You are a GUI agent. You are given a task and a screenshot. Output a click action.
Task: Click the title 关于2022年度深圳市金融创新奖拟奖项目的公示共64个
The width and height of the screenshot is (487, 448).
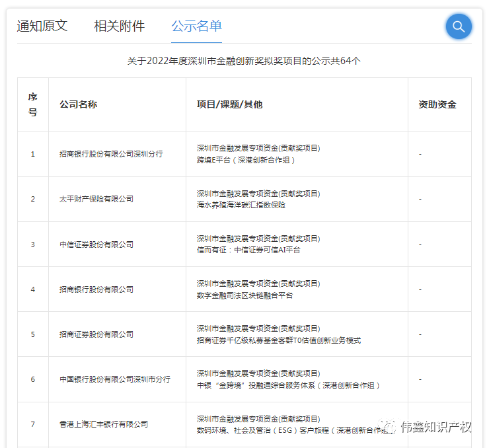pyautogui.click(x=244, y=61)
